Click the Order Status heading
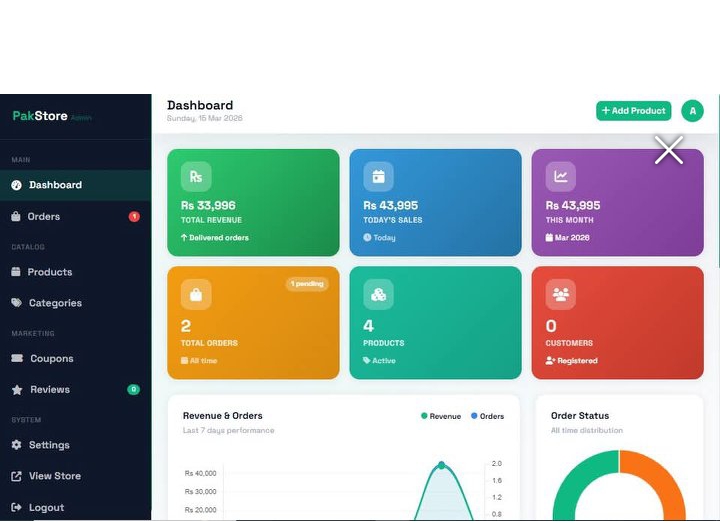 [x=580, y=416]
